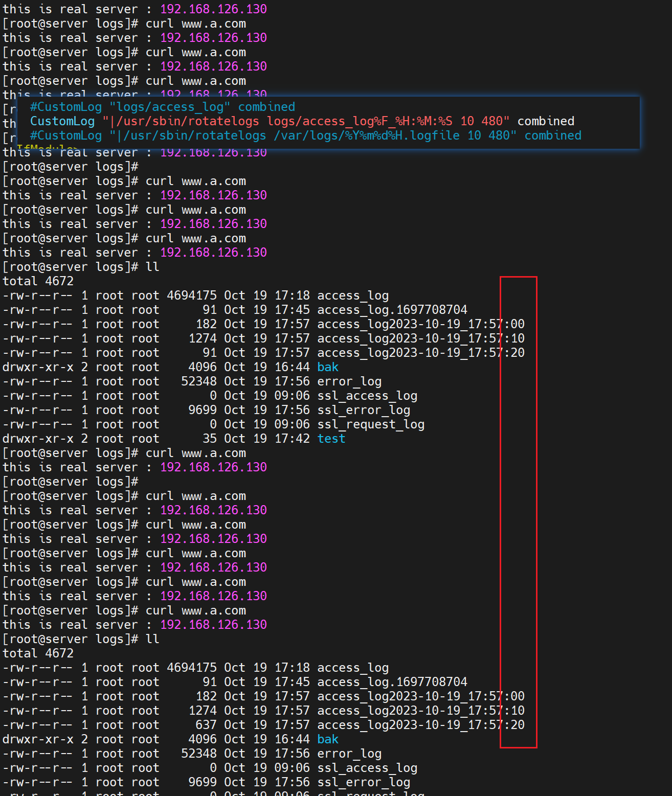Click ssl_error_log filename in the first listing
672x796 pixels.
[363, 410]
